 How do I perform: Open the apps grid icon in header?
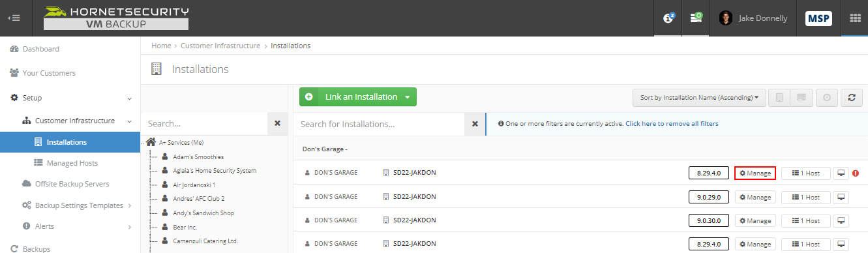point(855,18)
